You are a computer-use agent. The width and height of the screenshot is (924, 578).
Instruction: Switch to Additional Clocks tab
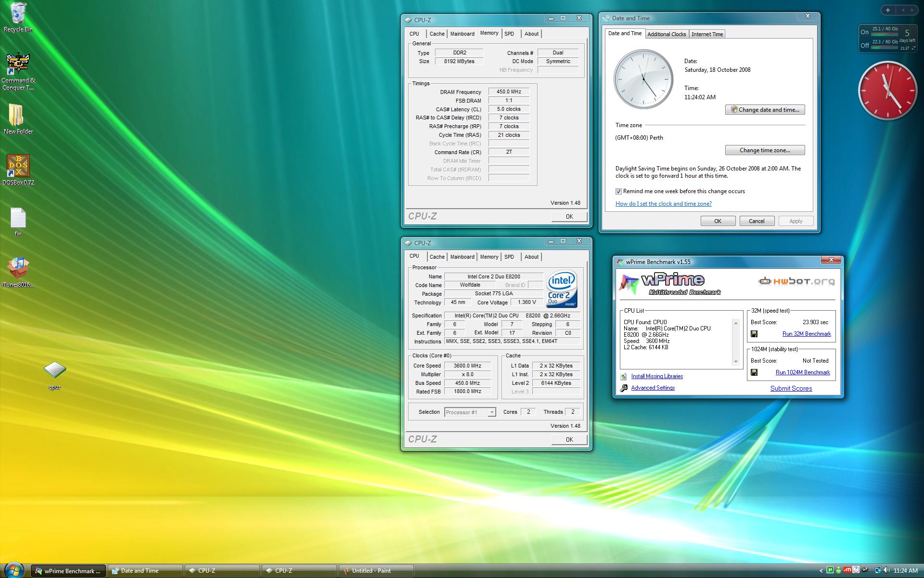(667, 34)
